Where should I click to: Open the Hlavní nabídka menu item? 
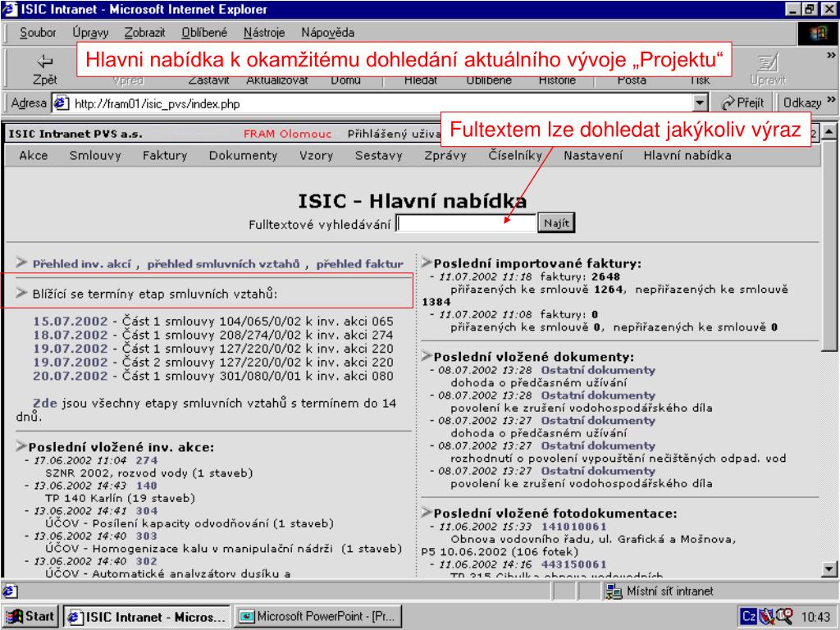click(x=687, y=155)
